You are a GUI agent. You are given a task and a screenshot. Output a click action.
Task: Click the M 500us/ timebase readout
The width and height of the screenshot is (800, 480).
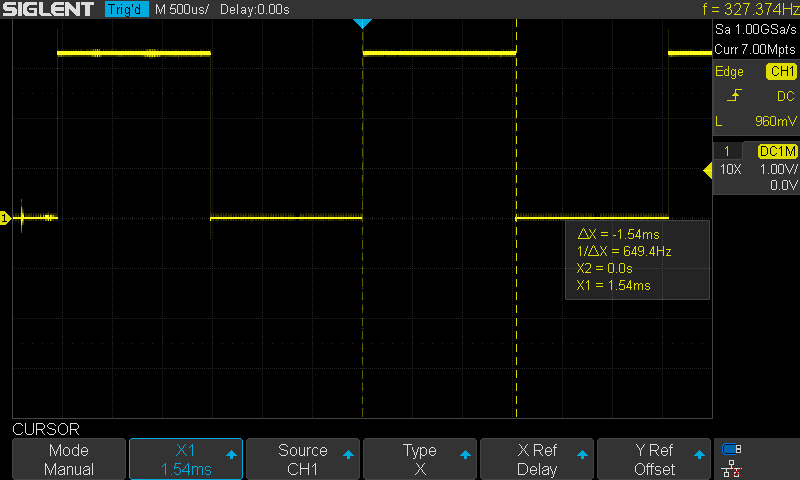182,9
